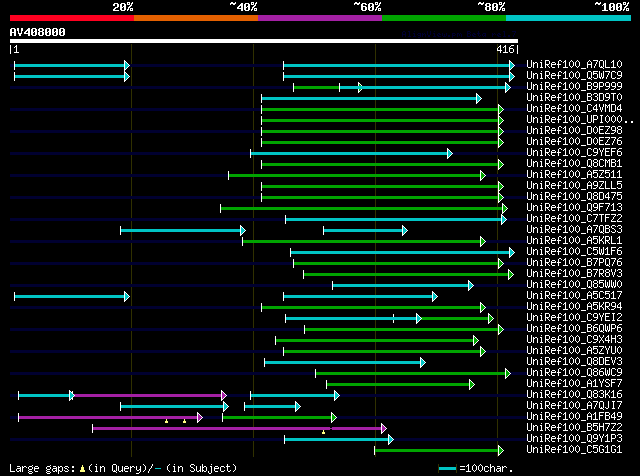Click the AV408000 query name label
The height and width of the screenshot is (476, 640).
coord(38,32)
